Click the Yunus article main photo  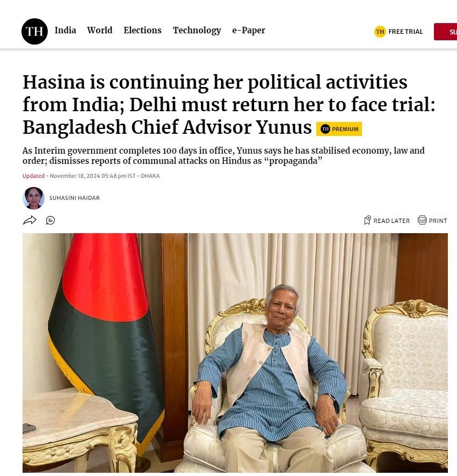point(235,353)
